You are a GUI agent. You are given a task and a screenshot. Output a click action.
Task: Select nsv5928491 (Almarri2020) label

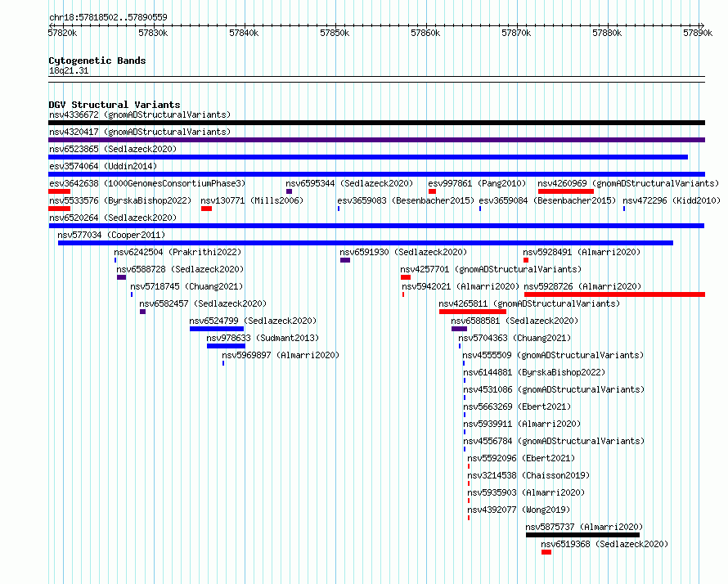tap(582, 252)
